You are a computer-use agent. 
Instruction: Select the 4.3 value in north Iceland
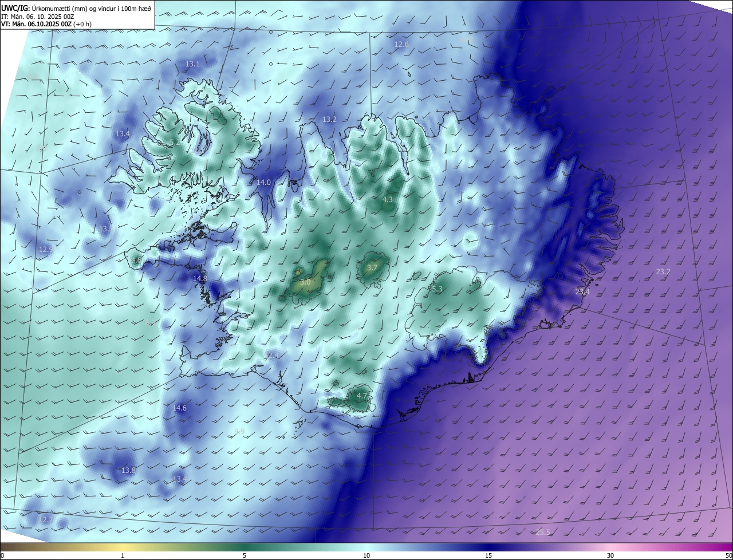click(x=388, y=199)
